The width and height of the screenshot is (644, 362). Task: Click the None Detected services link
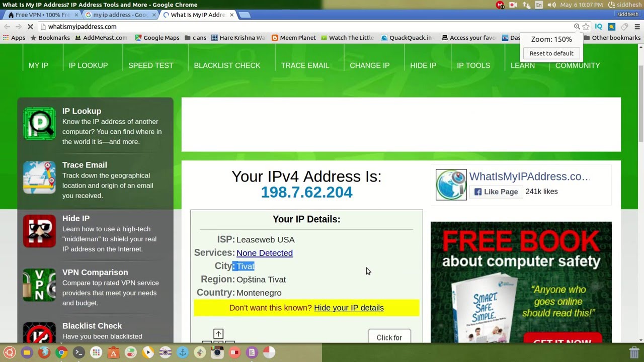click(265, 253)
